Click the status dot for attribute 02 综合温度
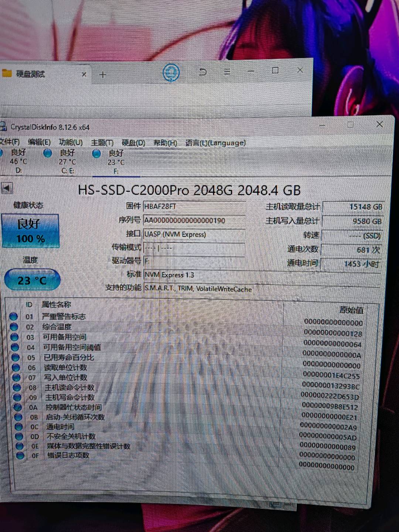Viewport: 399px width, 532px height. tap(14, 327)
